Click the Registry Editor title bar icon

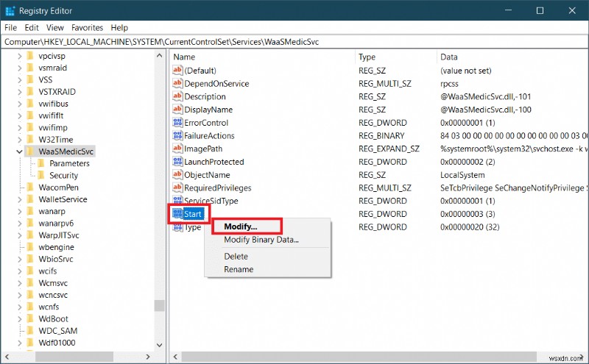10,11
